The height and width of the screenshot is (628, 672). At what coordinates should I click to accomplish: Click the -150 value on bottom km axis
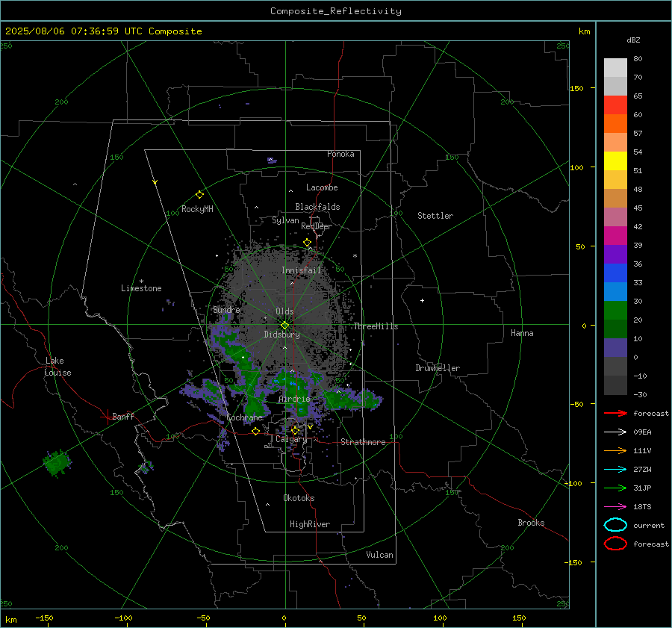pos(44,618)
